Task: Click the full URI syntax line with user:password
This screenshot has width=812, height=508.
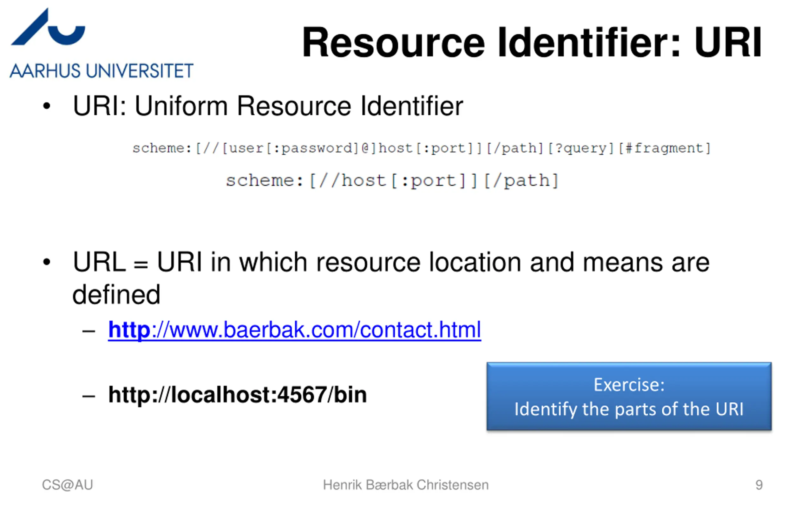Action: [x=422, y=148]
